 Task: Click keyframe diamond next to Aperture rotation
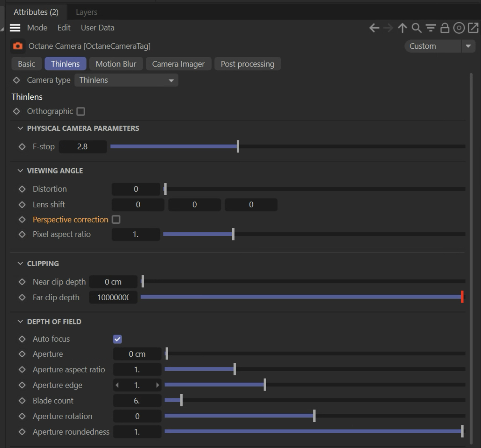[22, 416]
